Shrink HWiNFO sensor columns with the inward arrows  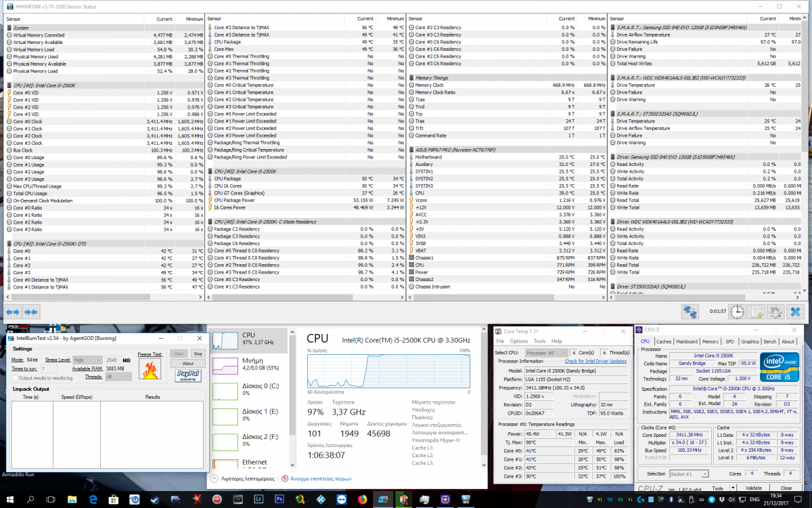(30, 312)
